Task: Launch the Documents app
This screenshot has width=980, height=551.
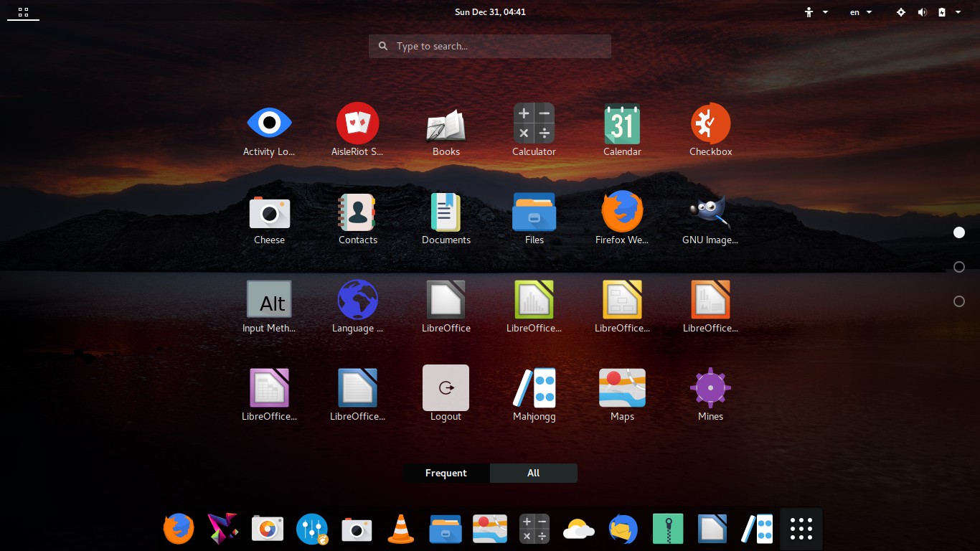Action: (x=446, y=212)
